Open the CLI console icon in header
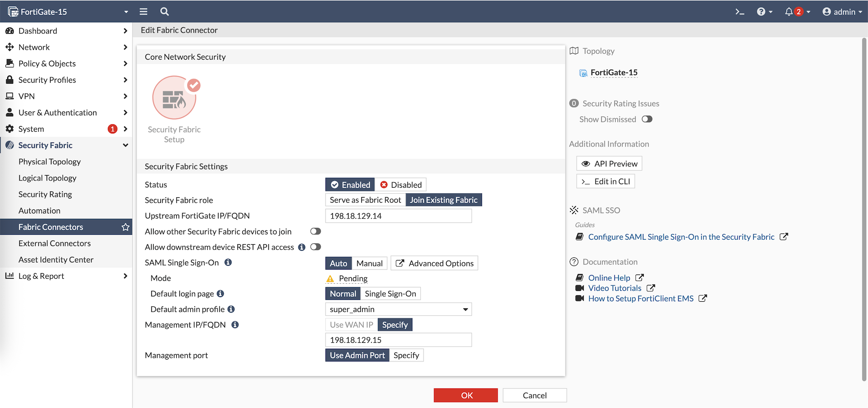The image size is (868, 408). (740, 12)
